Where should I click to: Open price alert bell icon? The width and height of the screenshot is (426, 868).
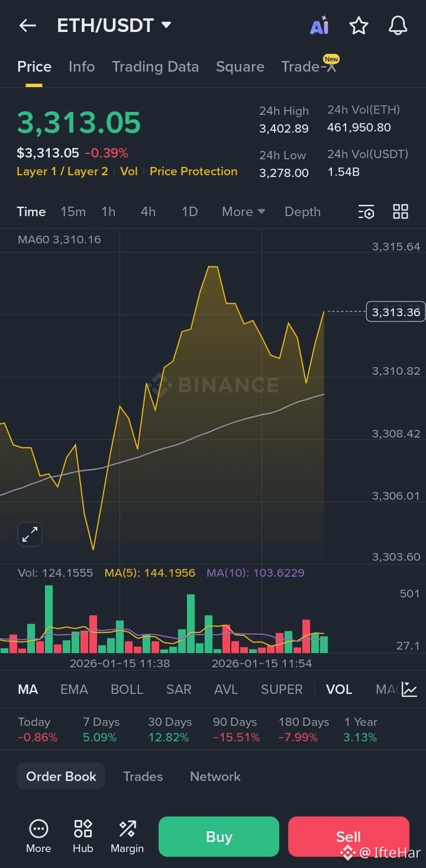click(398, 25)
